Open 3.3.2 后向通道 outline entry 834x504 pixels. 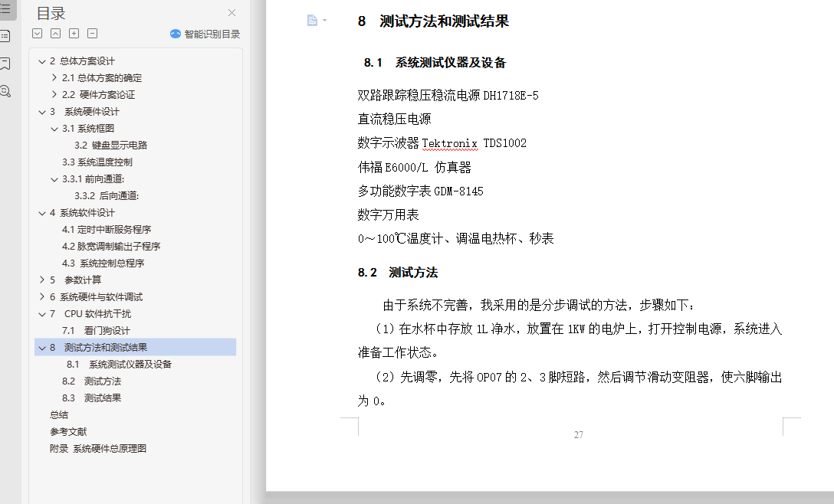click(x=107, y=195)
